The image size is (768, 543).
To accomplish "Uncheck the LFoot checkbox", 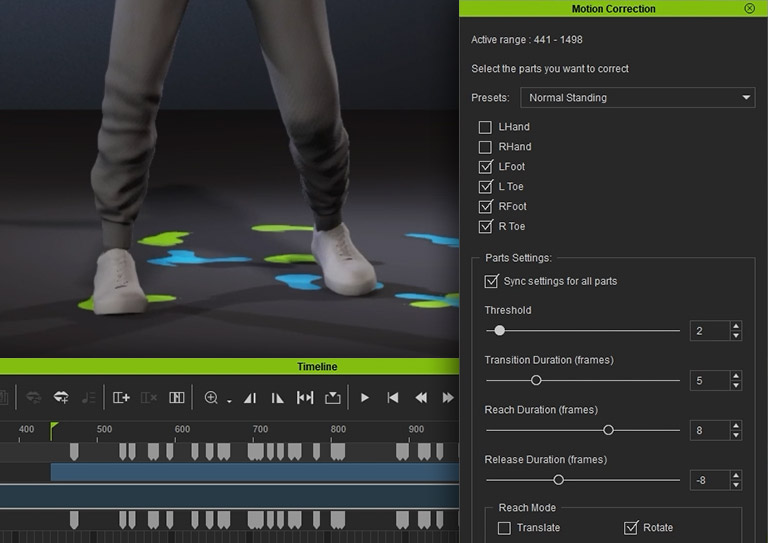I will [x=485, y=167].
